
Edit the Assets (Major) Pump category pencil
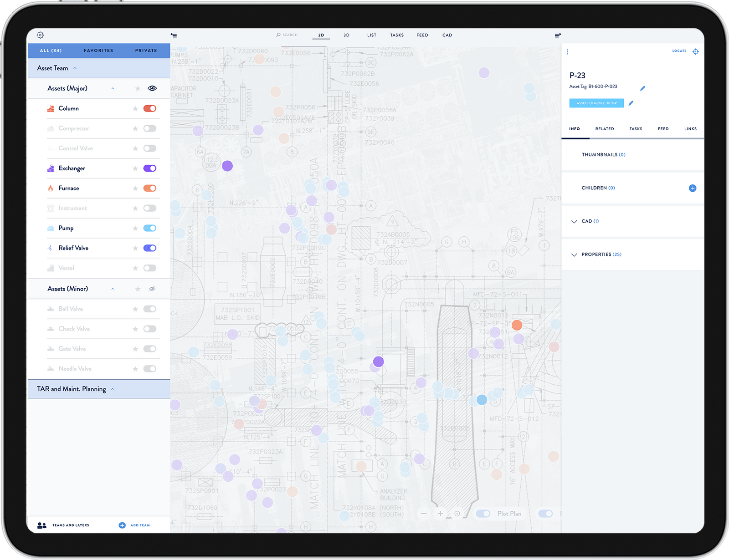click(631, 103)
